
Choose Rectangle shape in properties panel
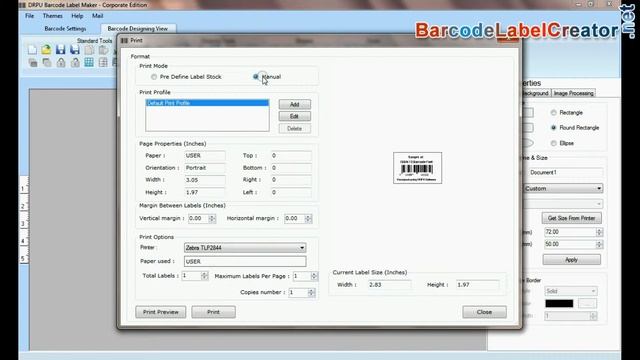tap(553, 113)
